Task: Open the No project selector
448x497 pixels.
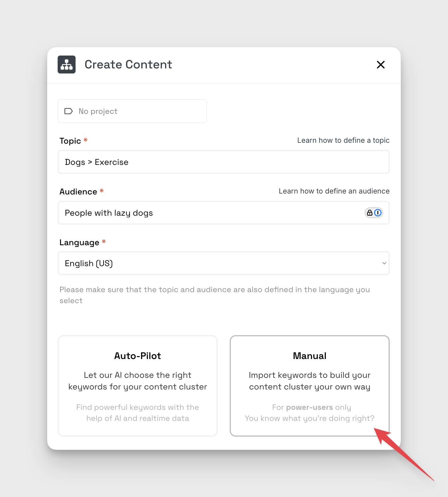Action: click(x=132, y=111)
